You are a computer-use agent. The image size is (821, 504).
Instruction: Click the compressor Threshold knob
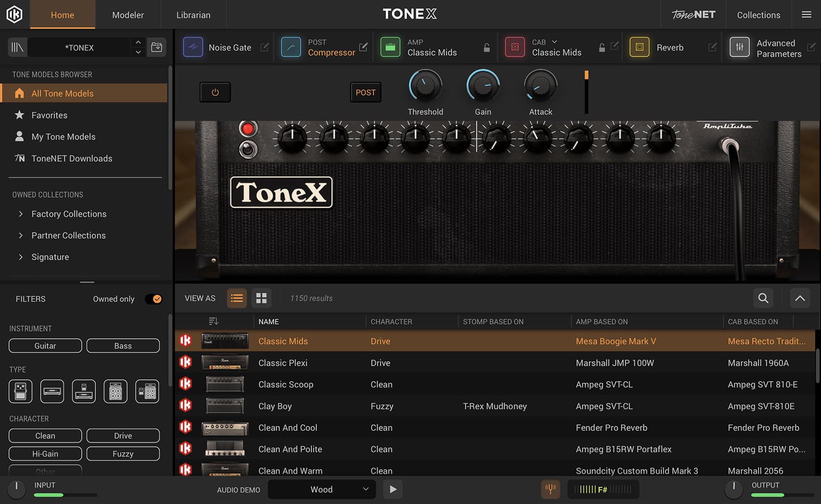click(425, 86)
